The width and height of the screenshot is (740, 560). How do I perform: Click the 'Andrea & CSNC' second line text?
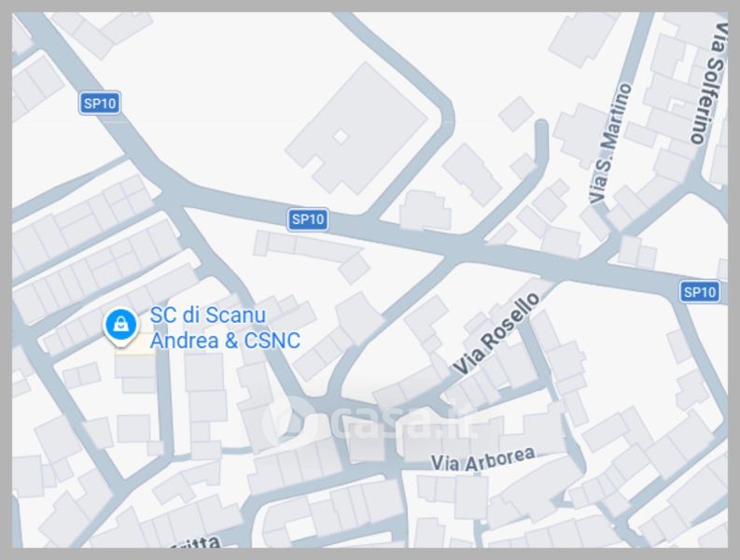pos(225,341)
